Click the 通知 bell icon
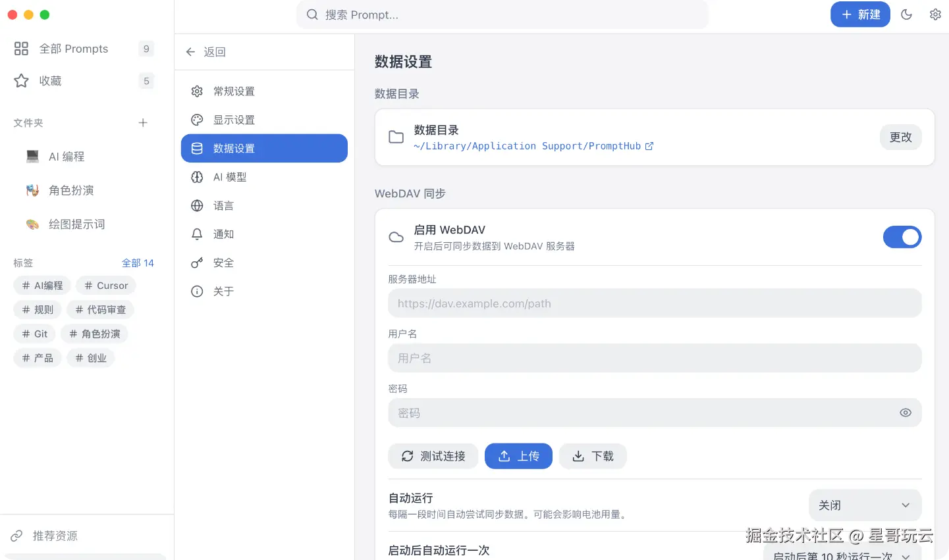This screenshot has width=949, height=560. [x=197, y=234]
